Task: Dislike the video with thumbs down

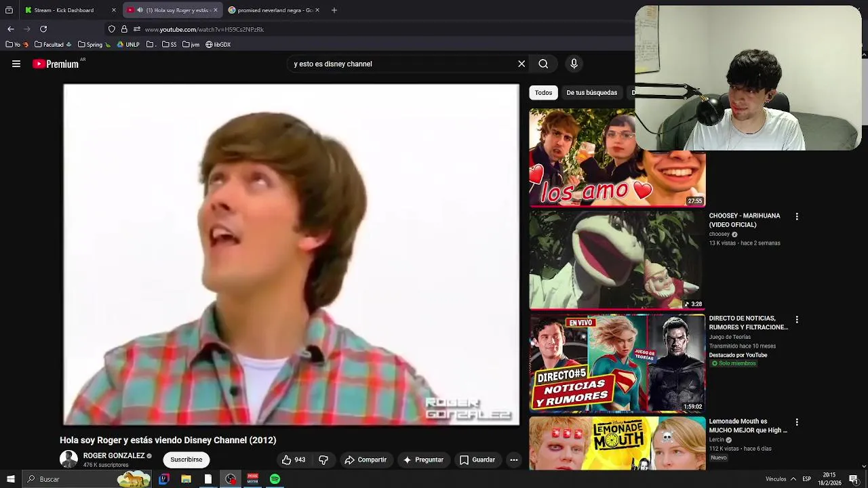Action: click(323, 460)
